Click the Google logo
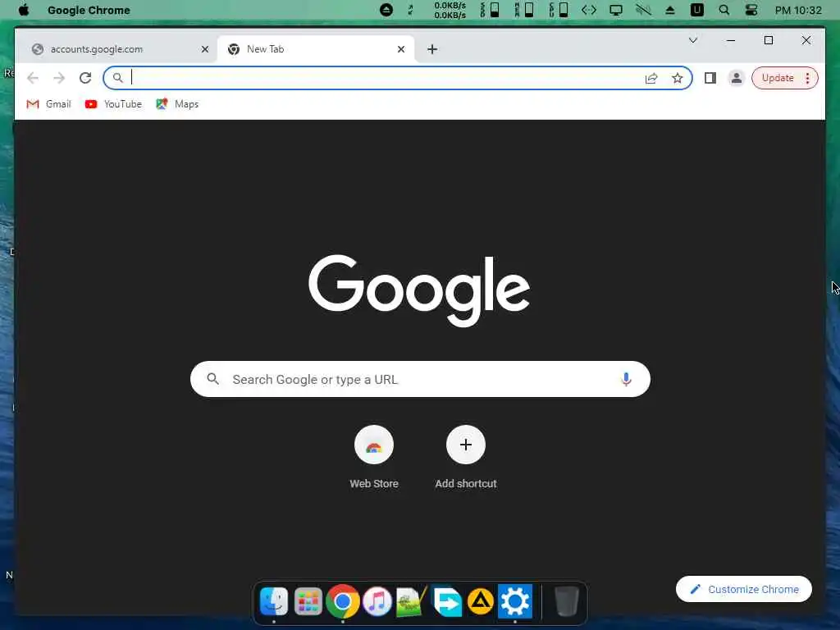This screenshot has width=840, height=630. click(419, 290)
